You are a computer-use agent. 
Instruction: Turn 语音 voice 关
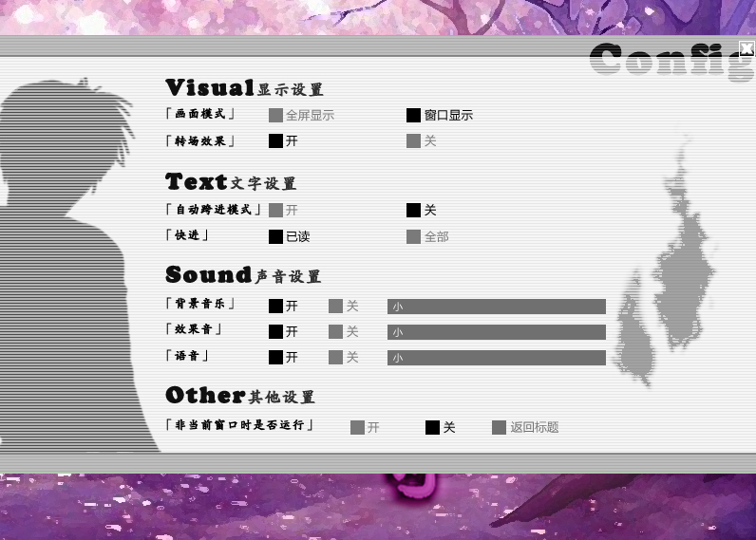[343, 357]
